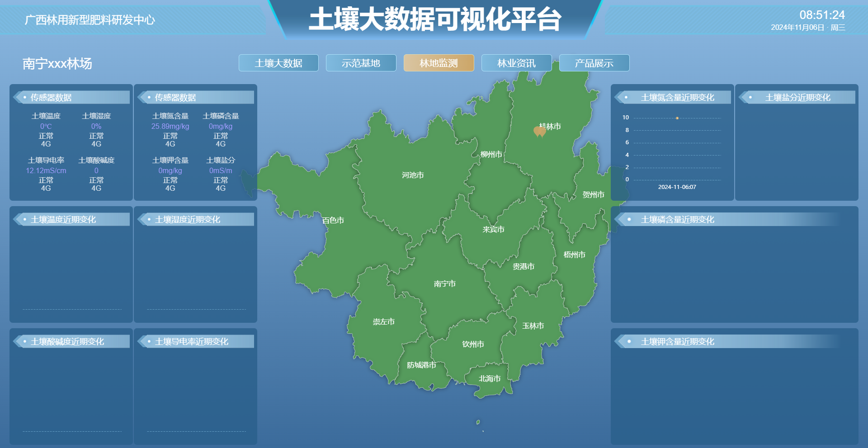Click the 土壤温度近期变化 panel header
Viewport: 868px width, 448px height.
click(x=63, y=220)
